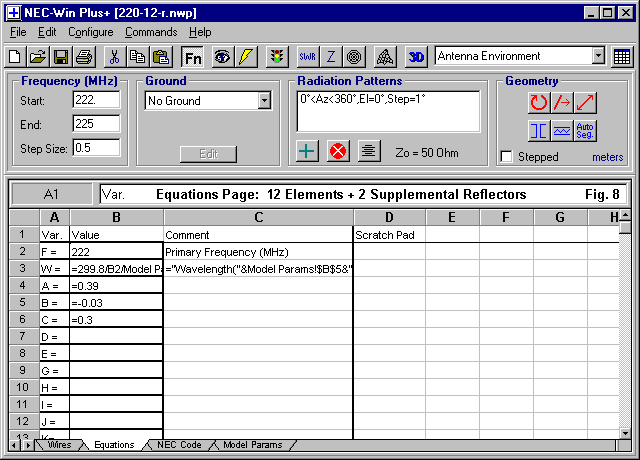This screenshot has height=460, width=640.
Task: Click the Save file toolbar icon
Action: [x=61, y=57]
